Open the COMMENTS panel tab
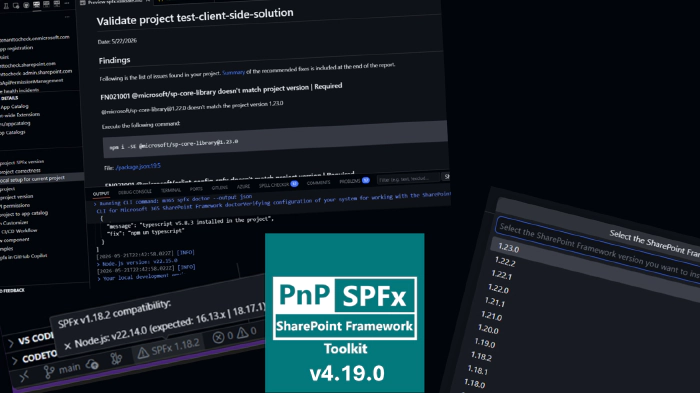The width and height of the screenshot is (700, 393). tap(318, 183)
